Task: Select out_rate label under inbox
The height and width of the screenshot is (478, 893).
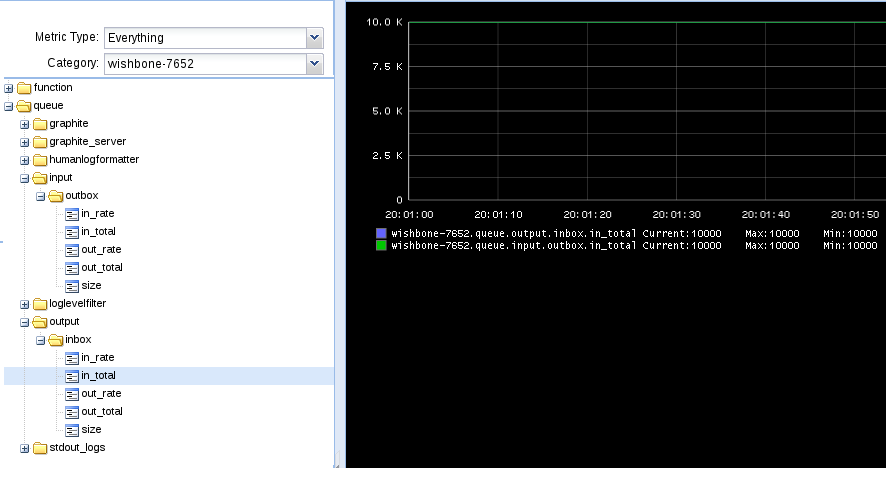Action: (101, 394)
